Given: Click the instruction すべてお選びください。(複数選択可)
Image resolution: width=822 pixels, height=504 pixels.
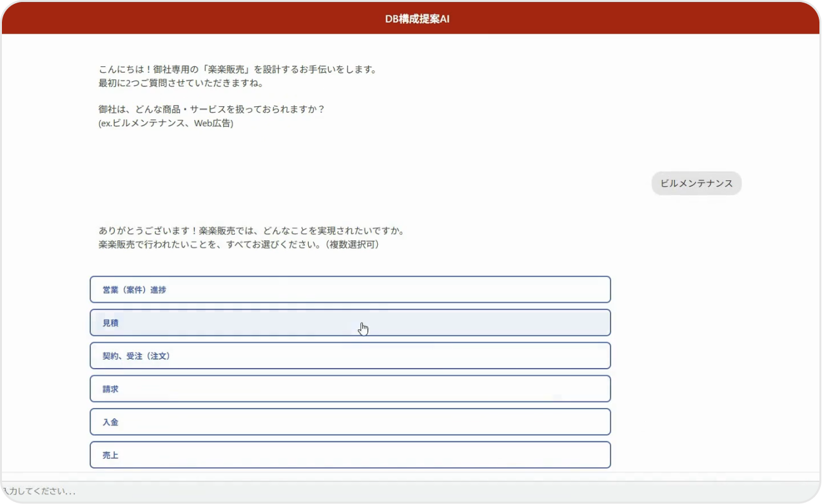Looking at the screenshot, I should coord(302,244).
